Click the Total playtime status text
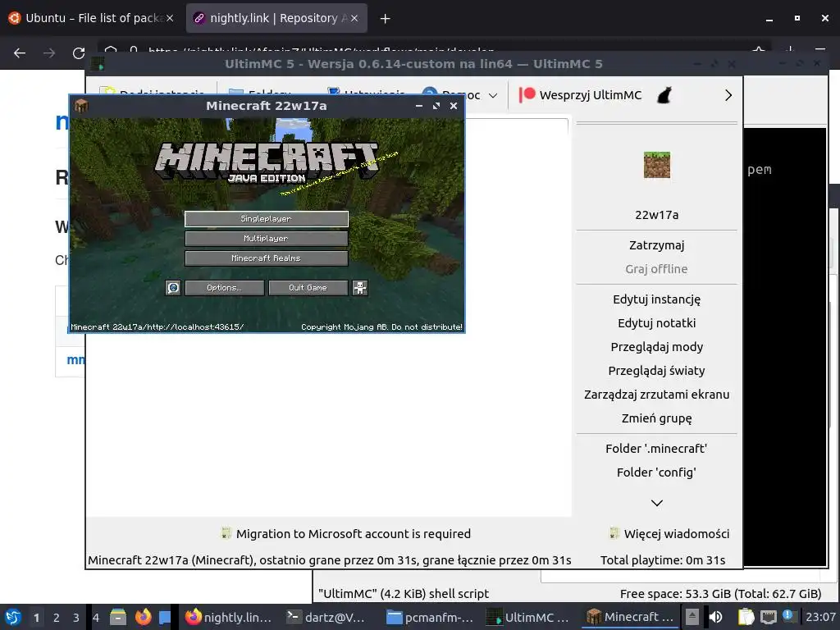Screen dimensions: 840x630 663,560
